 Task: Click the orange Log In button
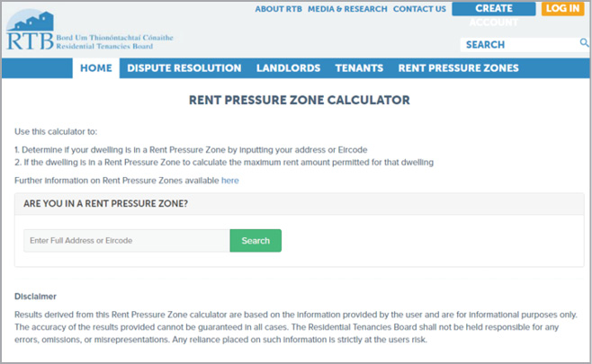(562, 9)
